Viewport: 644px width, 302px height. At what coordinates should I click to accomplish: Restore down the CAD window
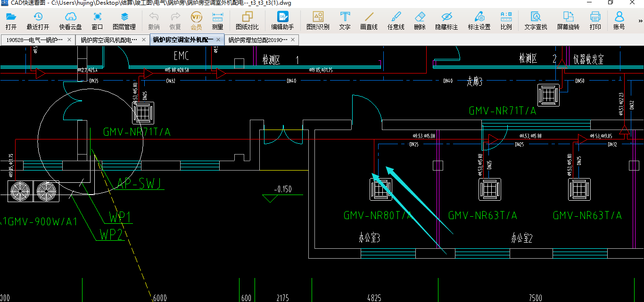click(610, 3)
